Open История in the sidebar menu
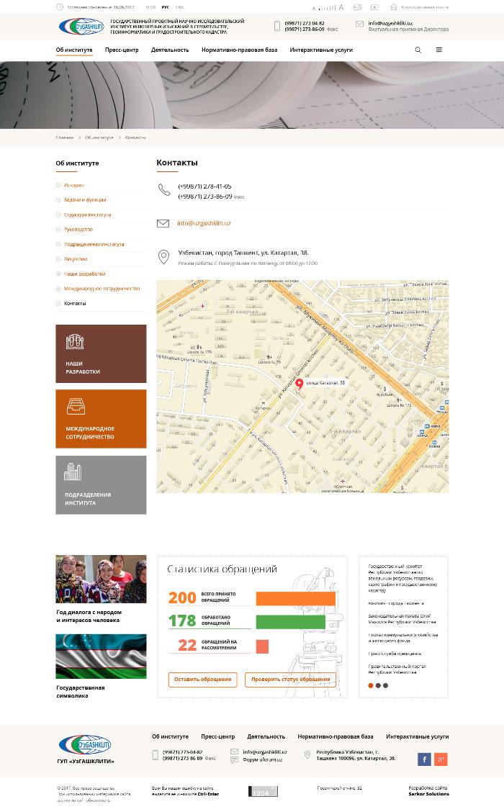The height and width of the screenshot is (812, 504). [73, 185]
